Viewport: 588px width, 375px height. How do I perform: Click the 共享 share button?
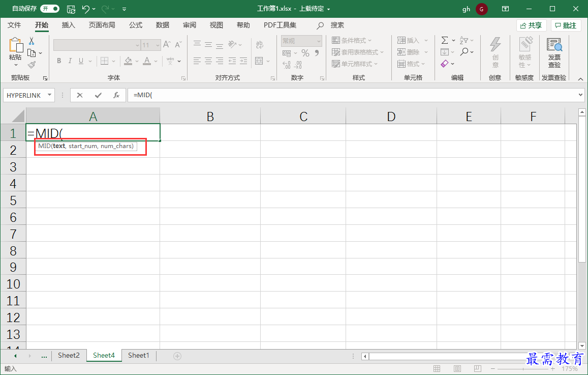[x=532, y=25]
